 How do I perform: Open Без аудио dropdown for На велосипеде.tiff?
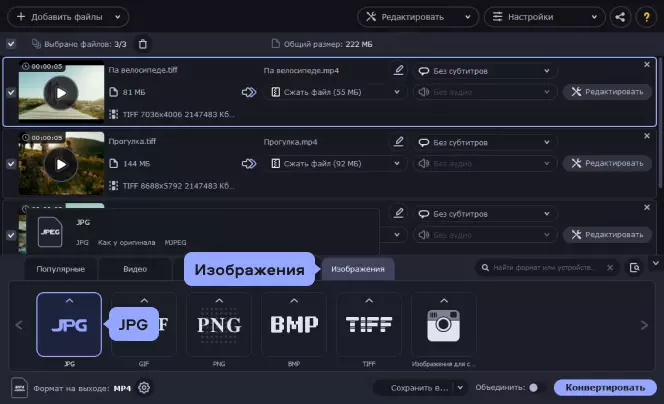[485, 92]
